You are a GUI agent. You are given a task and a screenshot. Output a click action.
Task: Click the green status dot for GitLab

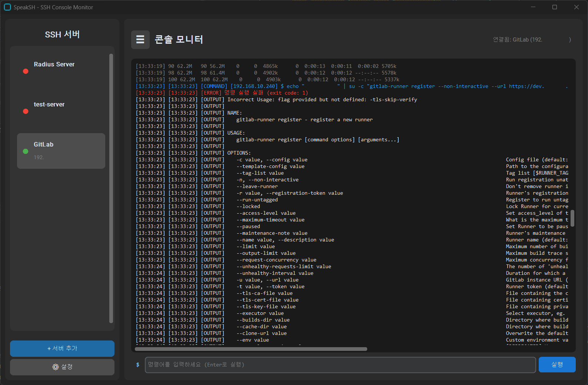[x=26, y=151]
